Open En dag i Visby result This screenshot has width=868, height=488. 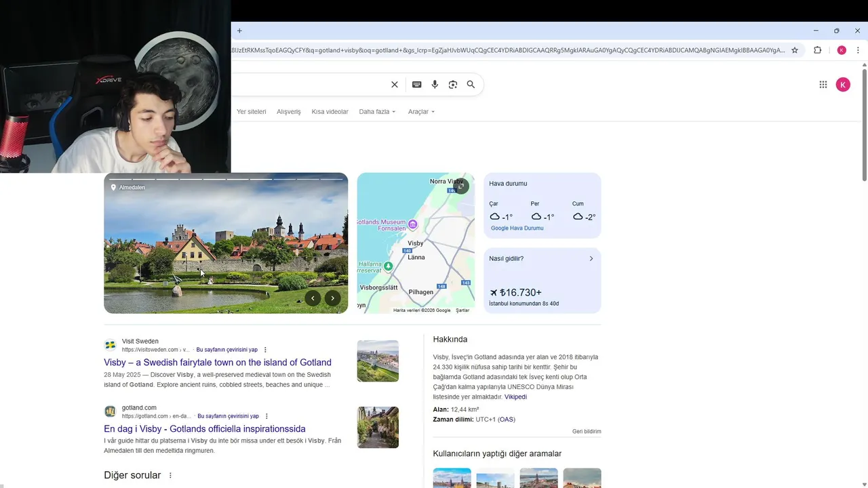[x=205, y=429]
